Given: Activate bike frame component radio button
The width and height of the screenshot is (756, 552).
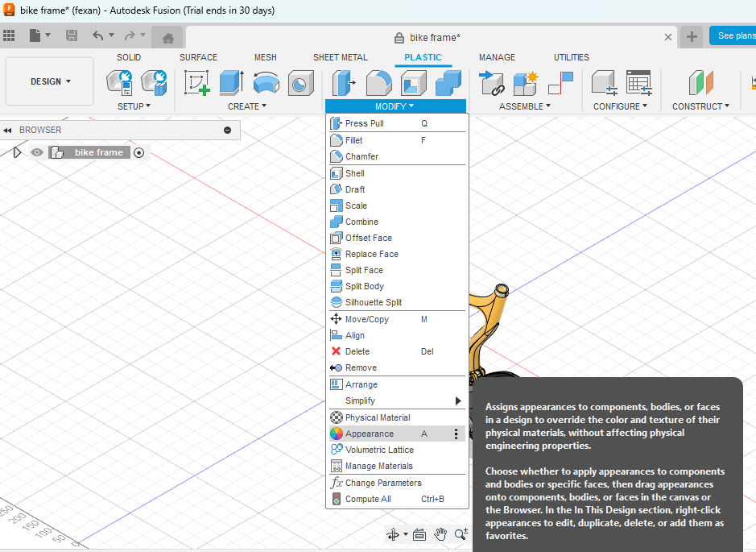Looking at the screenshot, I should coord(138,153).
